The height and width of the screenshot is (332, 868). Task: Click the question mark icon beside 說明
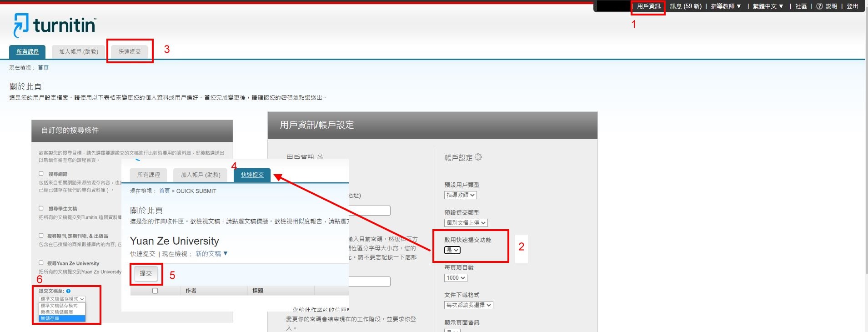tap(819, 6)
